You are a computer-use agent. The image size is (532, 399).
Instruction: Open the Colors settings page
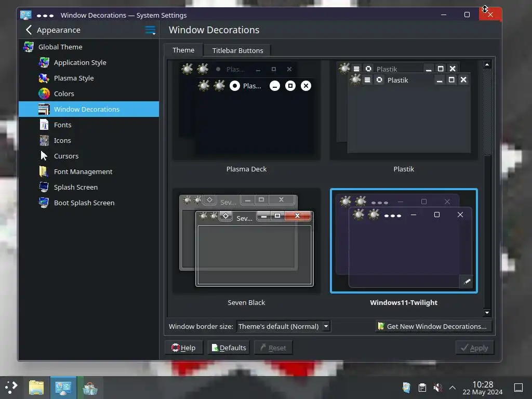(88, 94)
